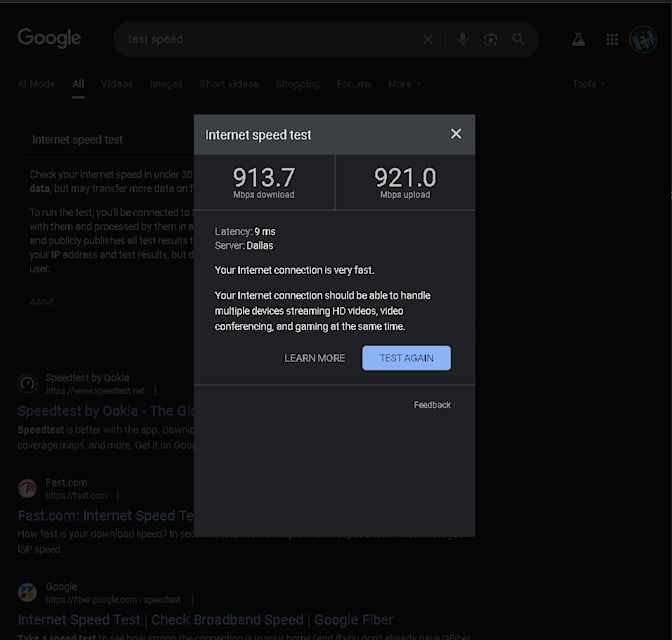Click the LEARN MORE button

[315, 358]
